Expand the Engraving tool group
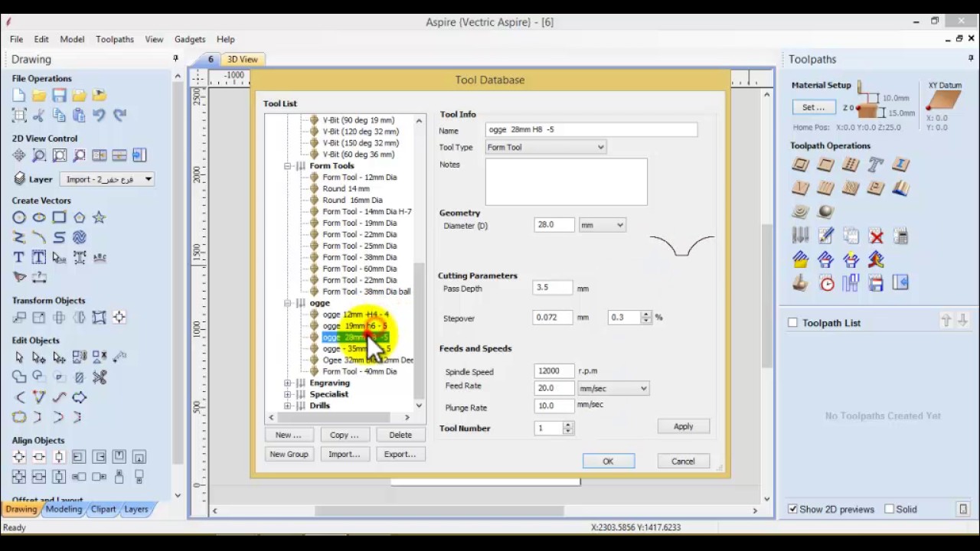Screen dimensions: 980x551 tap(288, 383)
